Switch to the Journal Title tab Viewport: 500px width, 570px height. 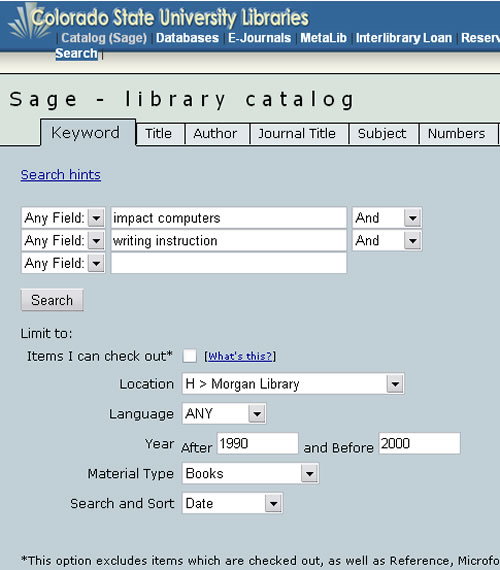[299, 133]
